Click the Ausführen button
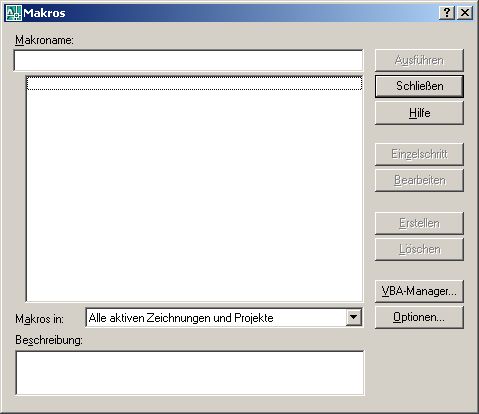Screen dimensions: 479x414 point(419,60)
